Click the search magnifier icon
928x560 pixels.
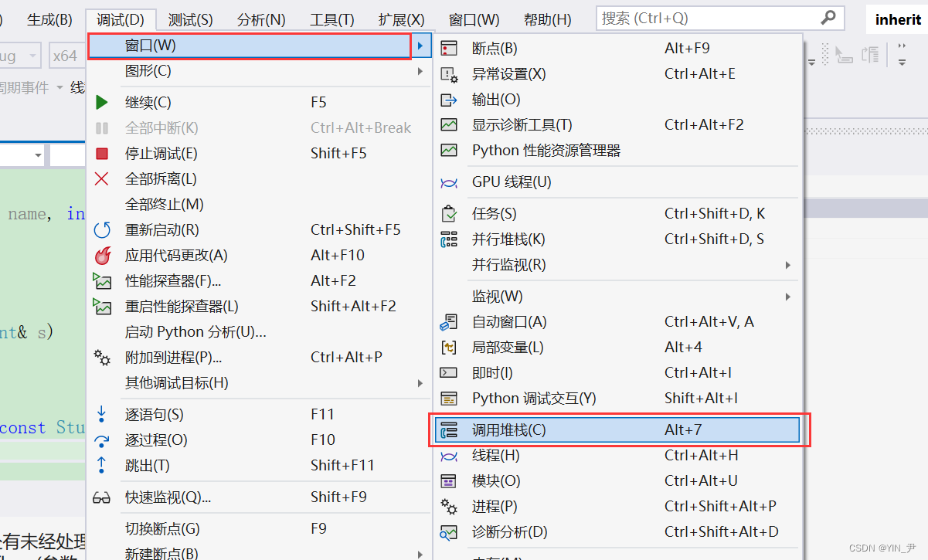pos(828,17)
